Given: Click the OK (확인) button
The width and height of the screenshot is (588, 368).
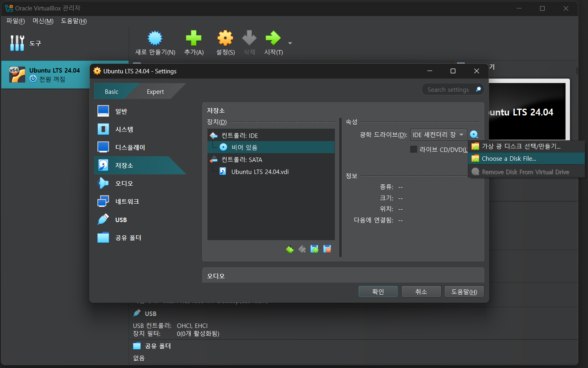Looking at the screenshot, I should click(x=378, y=291).
